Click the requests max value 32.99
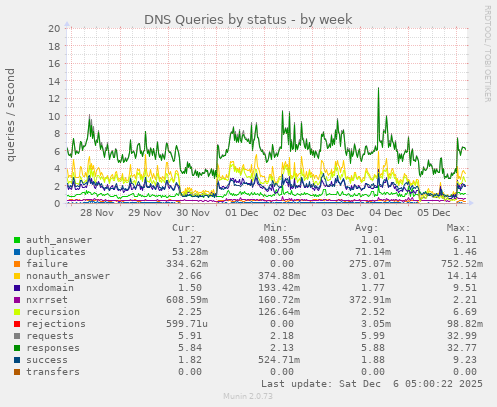The width and height of the screenshot is (497, 407). (462, 336)
